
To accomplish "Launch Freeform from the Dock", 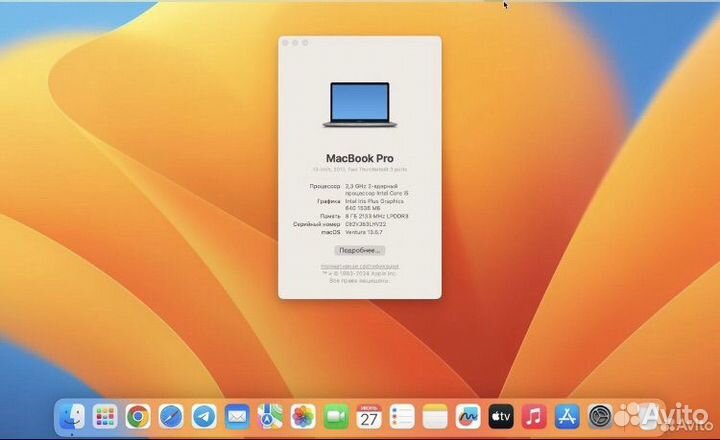I will click(468, 417).
